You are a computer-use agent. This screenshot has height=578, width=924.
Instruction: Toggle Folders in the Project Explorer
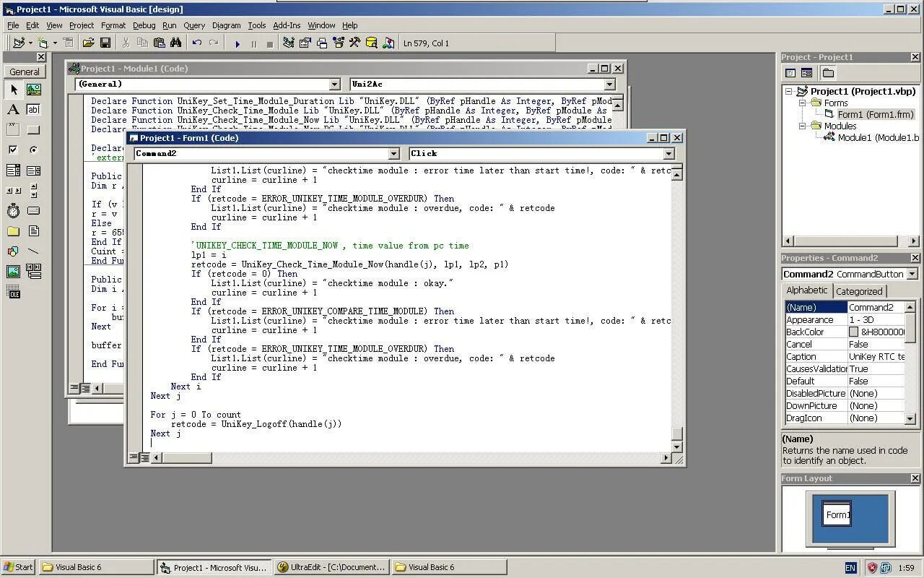(828, 73)
